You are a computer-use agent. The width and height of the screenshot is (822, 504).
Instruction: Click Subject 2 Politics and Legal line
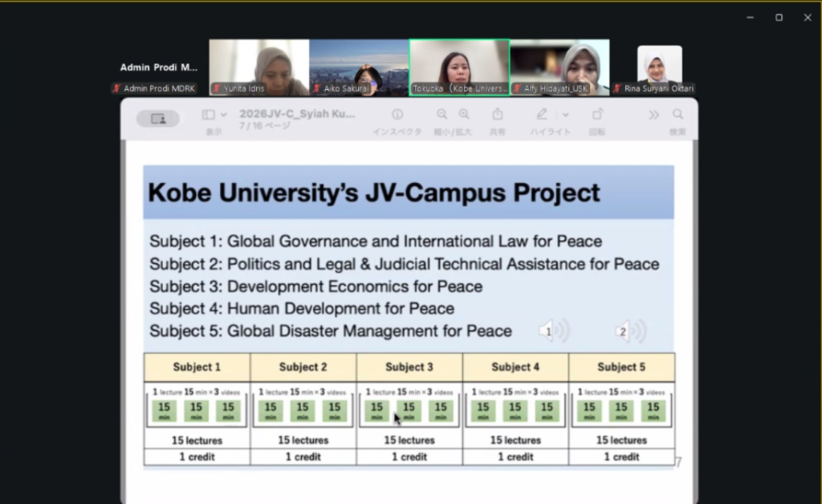pyautogui.click(x=405, y=263)
